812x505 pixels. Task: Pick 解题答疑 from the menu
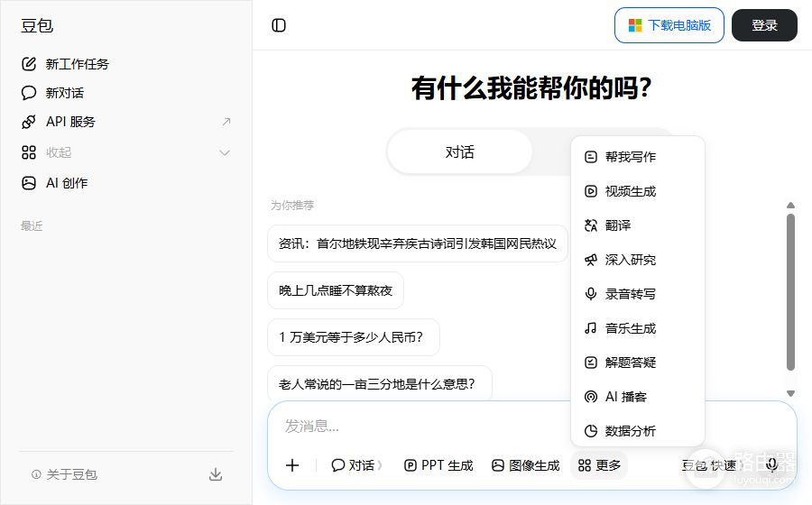point(638,363)
